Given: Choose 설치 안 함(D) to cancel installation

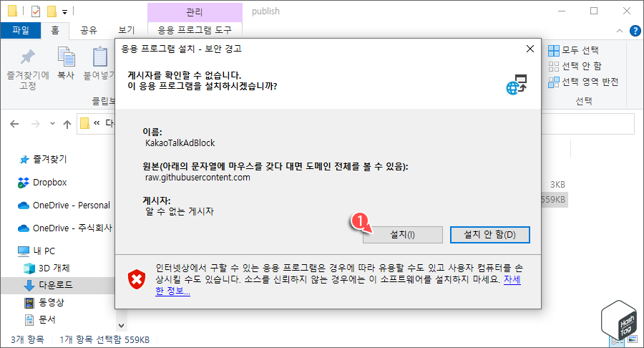Looking at the screenshot, I should point(489,235).
